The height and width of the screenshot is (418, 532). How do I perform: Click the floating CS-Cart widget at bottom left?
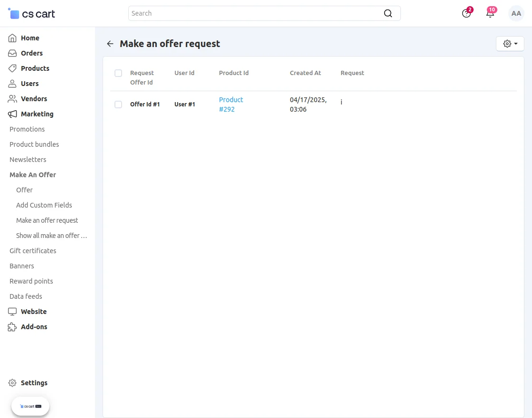pos(30,406)
